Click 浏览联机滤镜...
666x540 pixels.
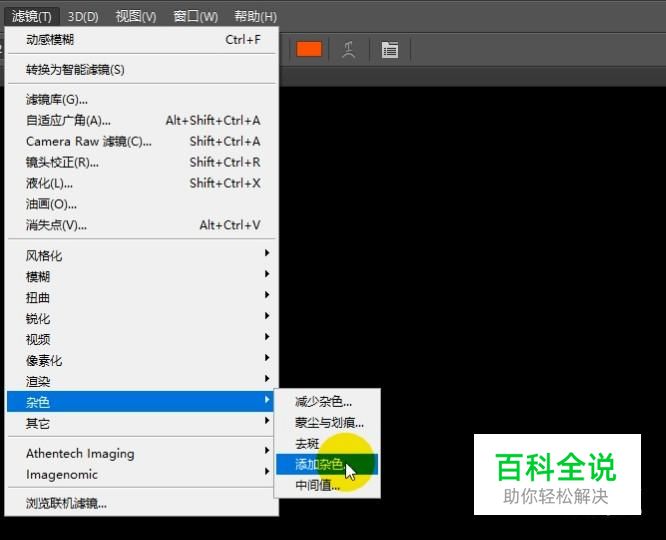point(143,503)
